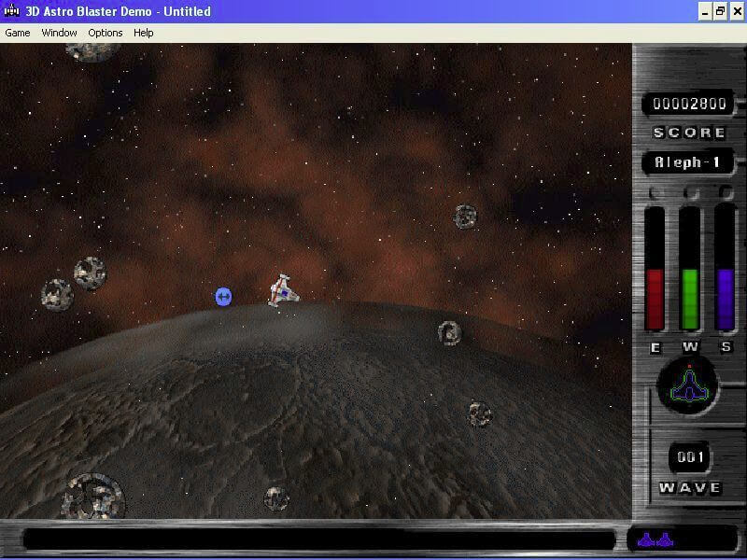Open the Options menu
This screenshot has width=747, height=560.
point(106,33)
